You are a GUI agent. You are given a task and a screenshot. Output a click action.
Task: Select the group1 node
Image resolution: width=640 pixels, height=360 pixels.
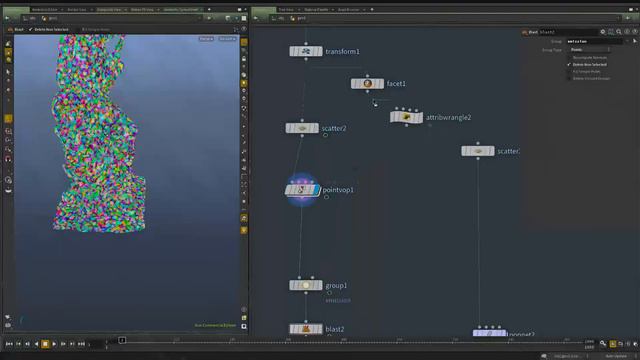click(x=306, y=285)
